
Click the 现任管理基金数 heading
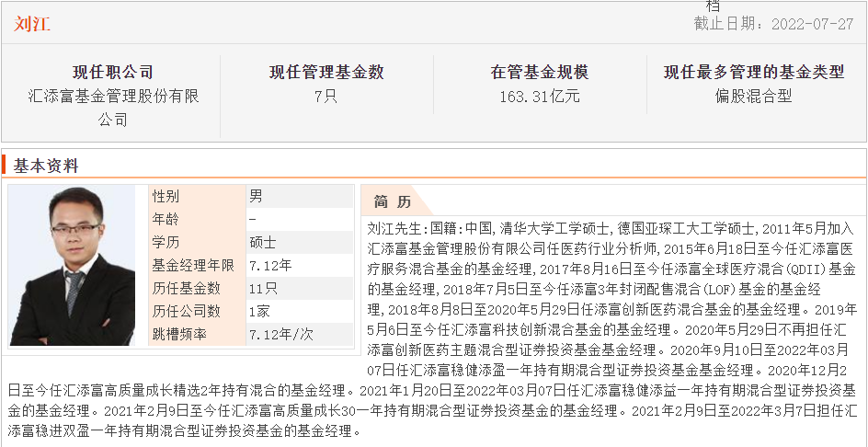point(326,72)
